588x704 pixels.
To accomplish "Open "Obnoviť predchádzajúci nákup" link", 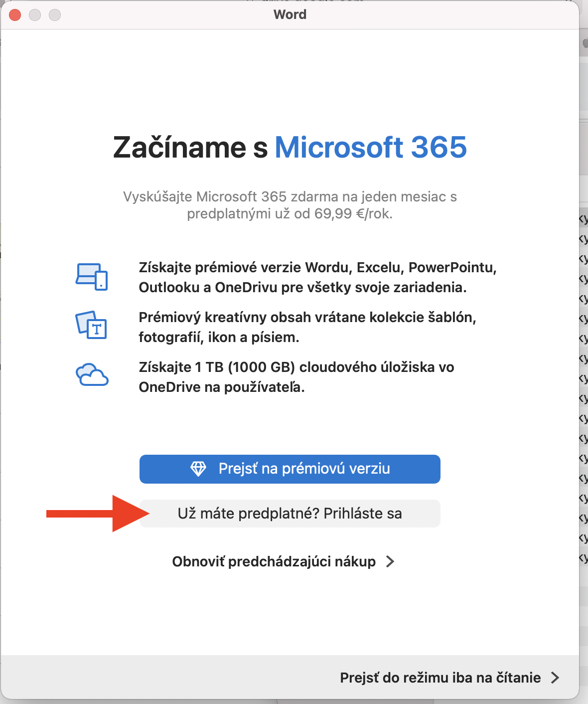I will [274, 561].
